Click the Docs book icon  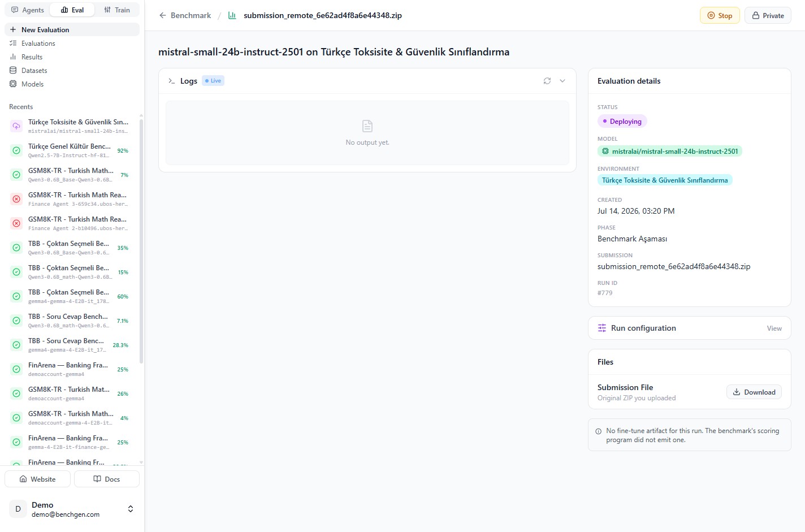pyautogui.click(x=97, y=479)
